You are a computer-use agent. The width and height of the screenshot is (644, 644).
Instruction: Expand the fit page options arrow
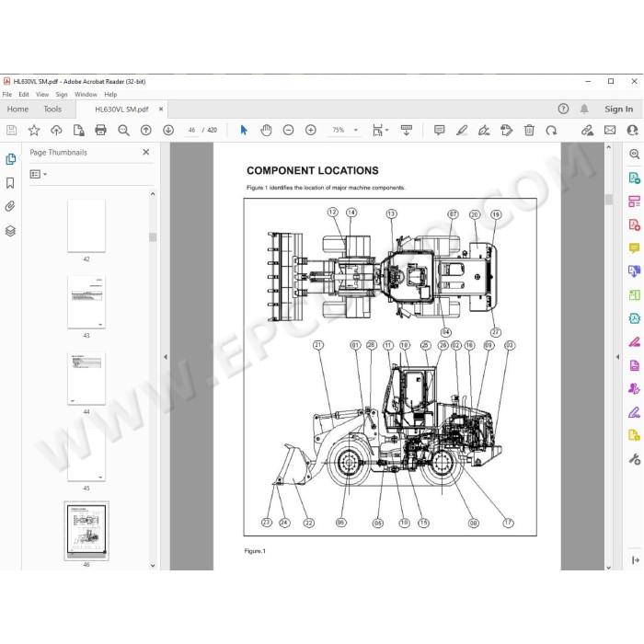pos(387,131)
